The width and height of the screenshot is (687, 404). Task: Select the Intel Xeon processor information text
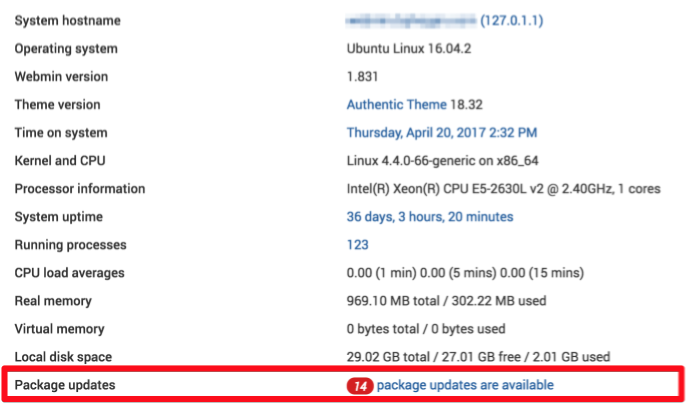(503, 189)
